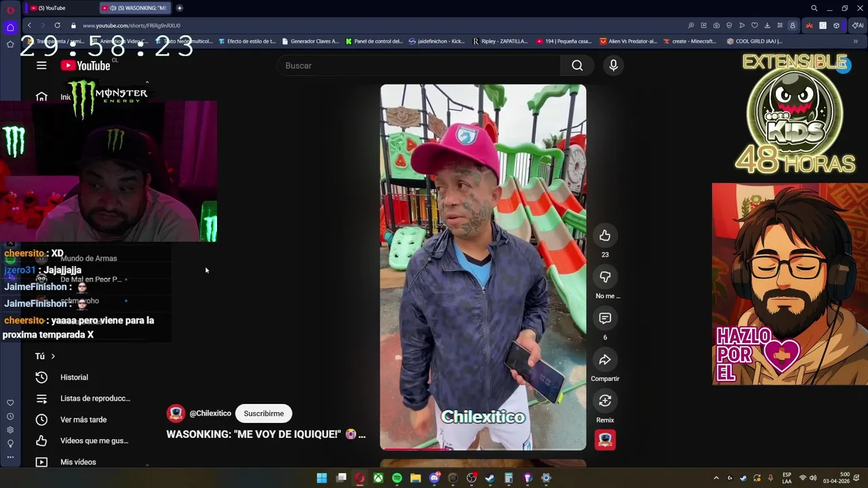Open bookmark Panel de control del...
The width and height of the screenshot is (868, 488).
(x=374, y=41)
